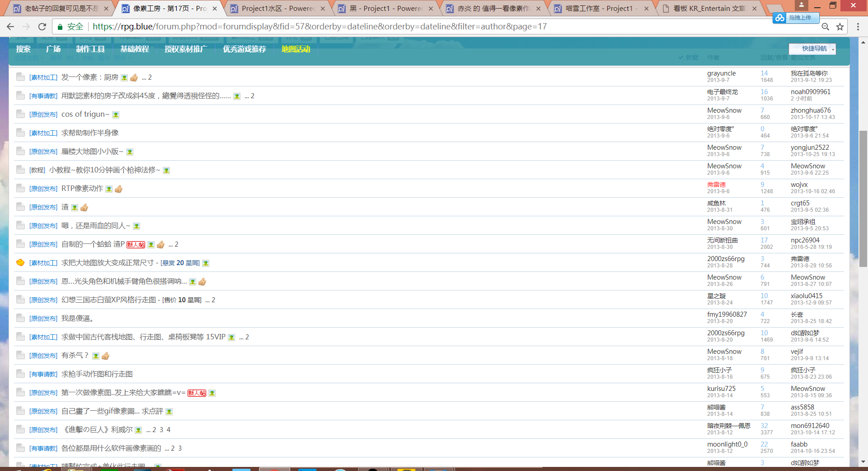Click thread icon beside 发一个像素：厨房
The height and width of the screenshot is (471, 868).
(x=20, y=77)
